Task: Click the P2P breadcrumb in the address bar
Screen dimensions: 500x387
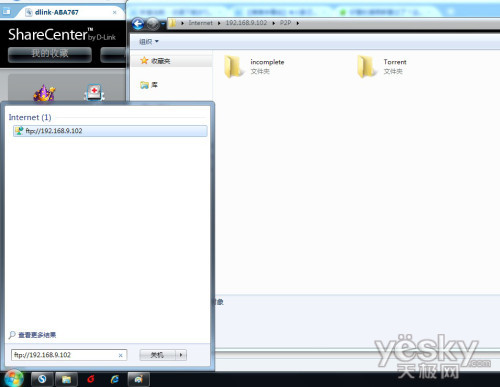Action: pyautogui.click(x=285, y=23)
